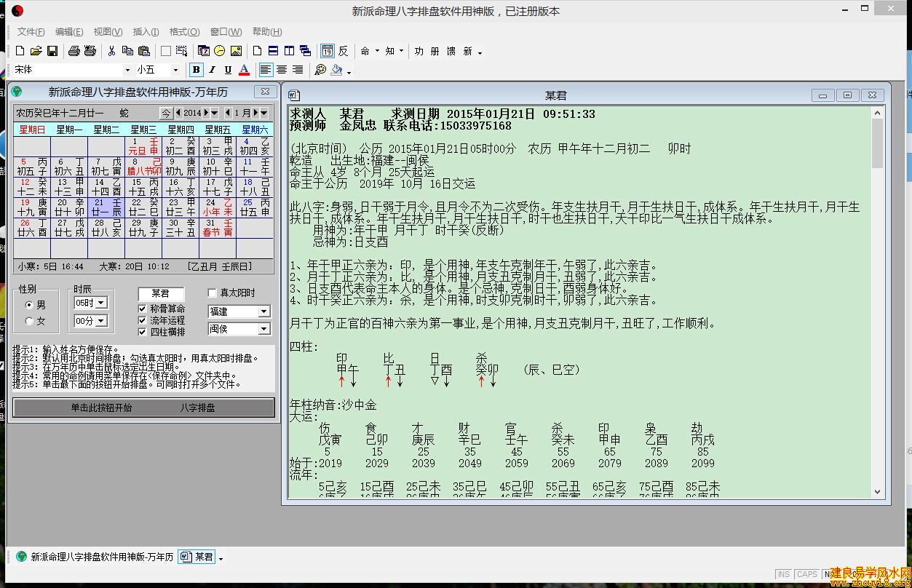Click the calendar icon showing 19
This screenshot has height=588, width=912.
coord(327,51)
